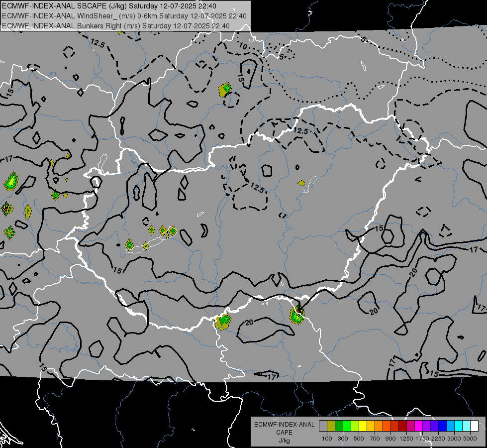Click the white swatch in CAPE legend
The height and width of the screenshot is (448, 487).
tap(474, 426)
